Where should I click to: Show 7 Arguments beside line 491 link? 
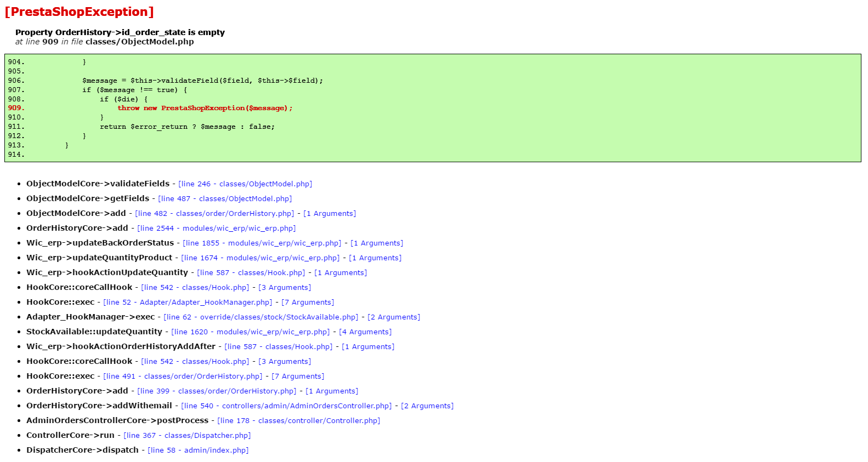click(x=298, y=377)
